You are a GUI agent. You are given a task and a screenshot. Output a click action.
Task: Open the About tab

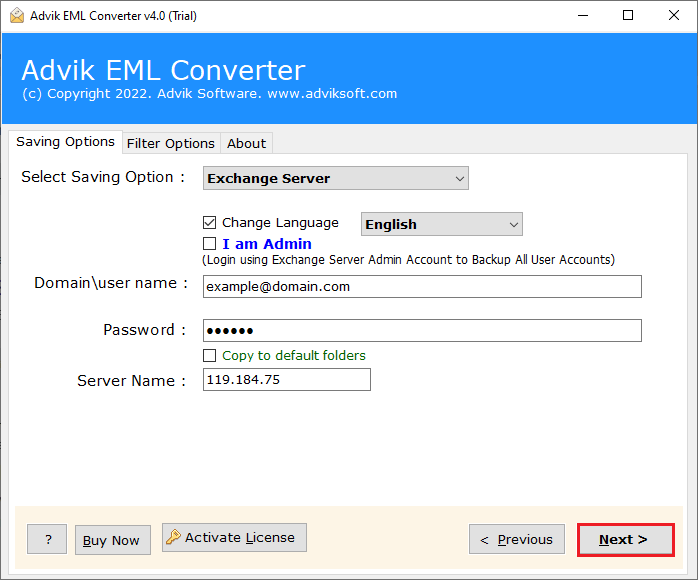[x=246, y=144]
